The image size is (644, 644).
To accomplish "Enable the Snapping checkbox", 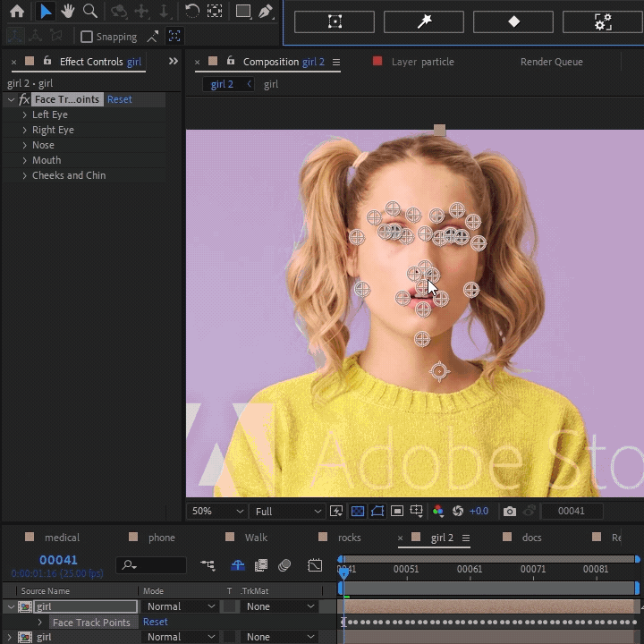I will (87, 37).
